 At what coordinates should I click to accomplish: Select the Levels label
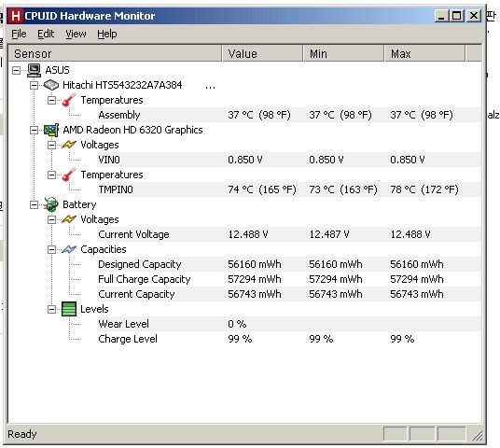click(94, 309)
